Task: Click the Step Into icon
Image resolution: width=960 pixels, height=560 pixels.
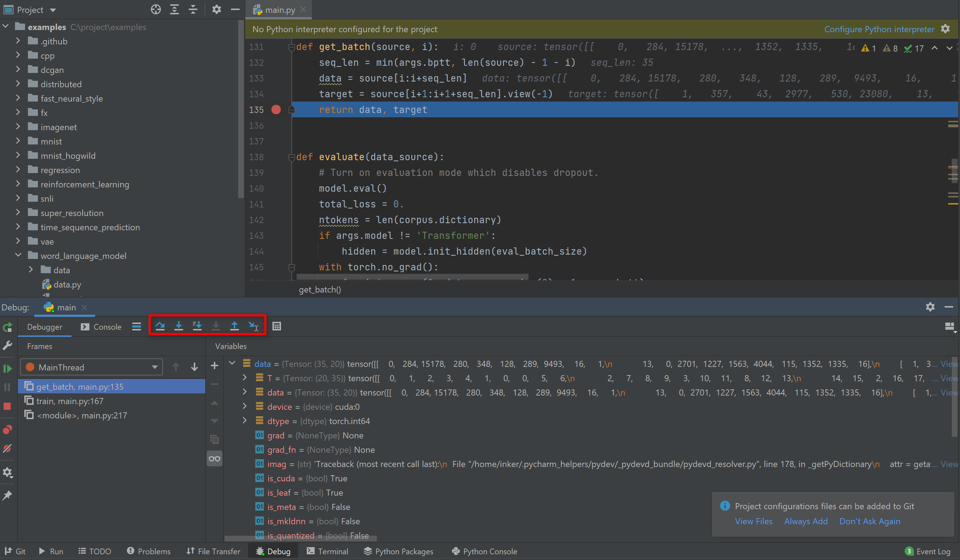Action: (179, 326)
